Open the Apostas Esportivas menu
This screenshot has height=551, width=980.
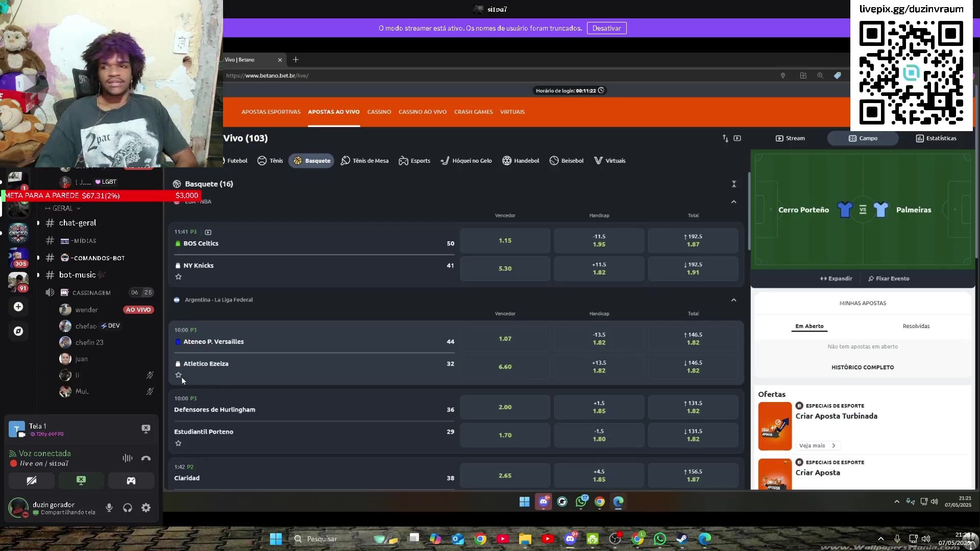pyautogui.click(x=271, y=112)
